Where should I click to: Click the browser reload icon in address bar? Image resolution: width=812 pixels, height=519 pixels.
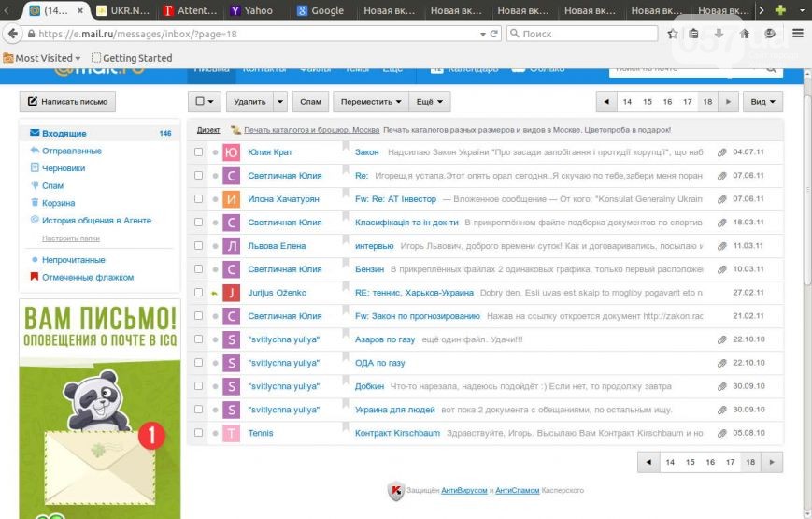point(493,34)
